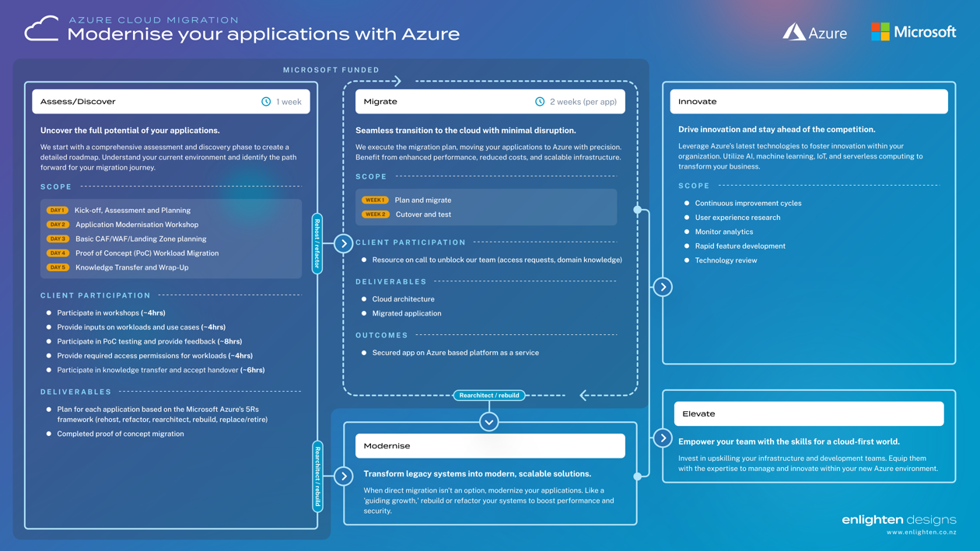The image size is (980, 551).
Task: Expand the down chevron above the Modernise panel
Action: point(488,422)
